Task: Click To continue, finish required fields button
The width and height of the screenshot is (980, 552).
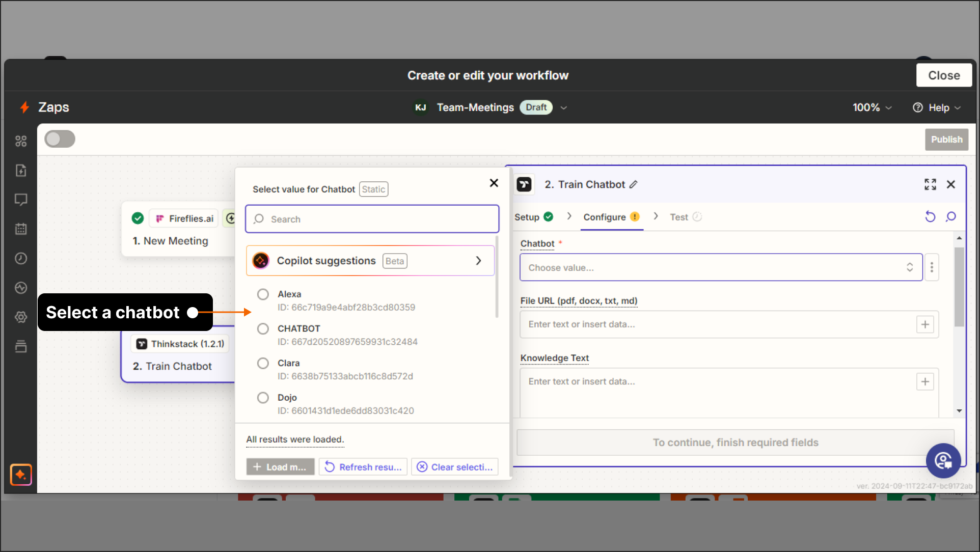Action: pyautogui.click(x=736, y=443)
